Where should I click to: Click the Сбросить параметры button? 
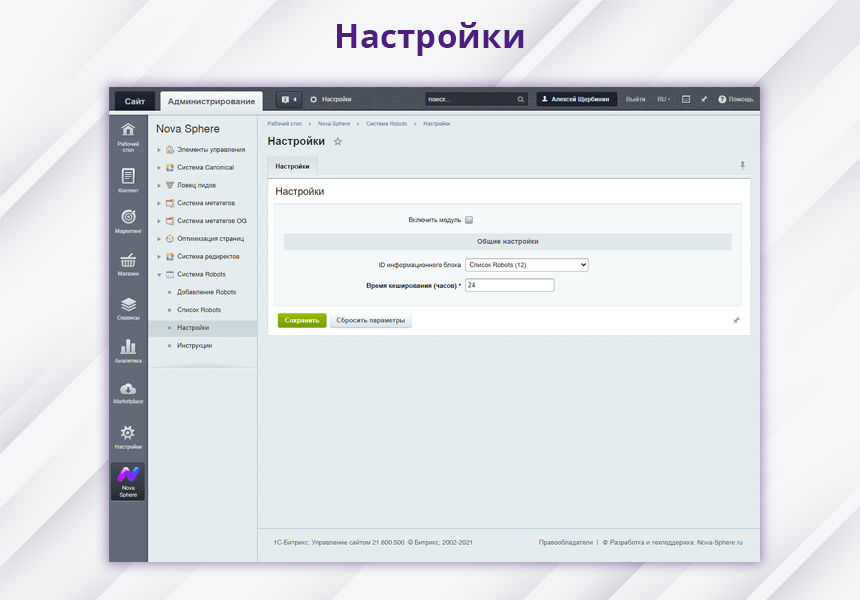click(370, 321)
